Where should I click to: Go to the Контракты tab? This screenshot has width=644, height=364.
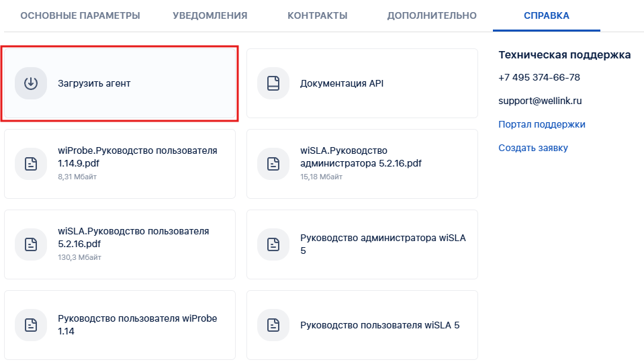pos(317,15)
